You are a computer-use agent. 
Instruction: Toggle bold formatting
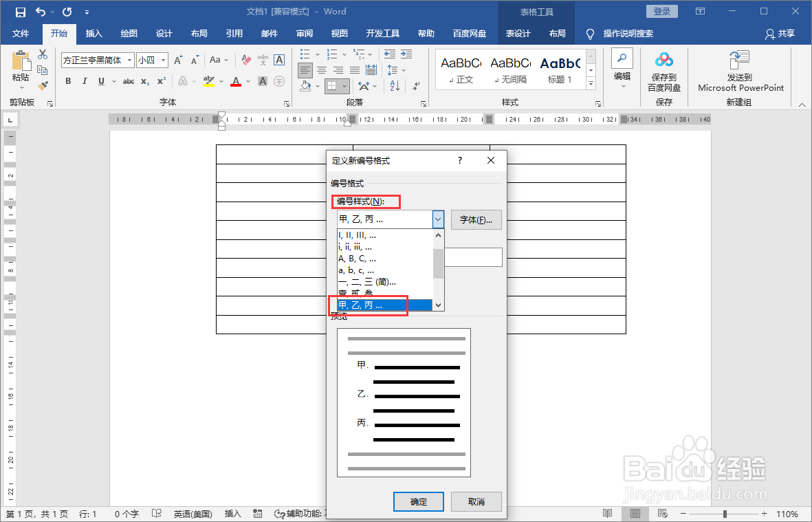(x=67, y=81)
